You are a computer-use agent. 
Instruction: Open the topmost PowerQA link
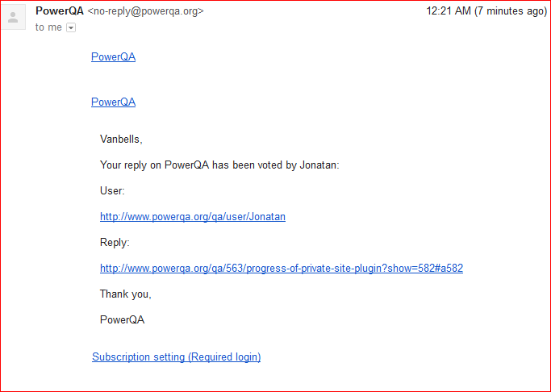113,56
